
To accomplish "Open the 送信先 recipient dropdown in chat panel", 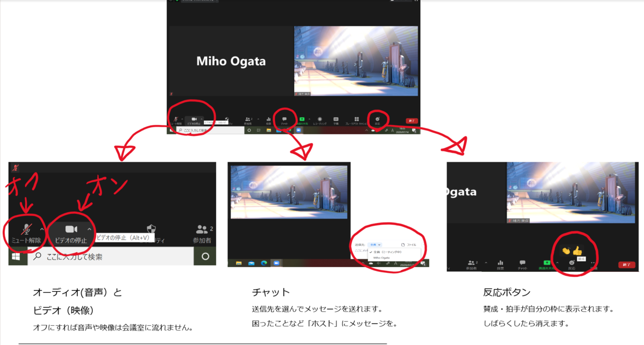I will coord(375,245).
